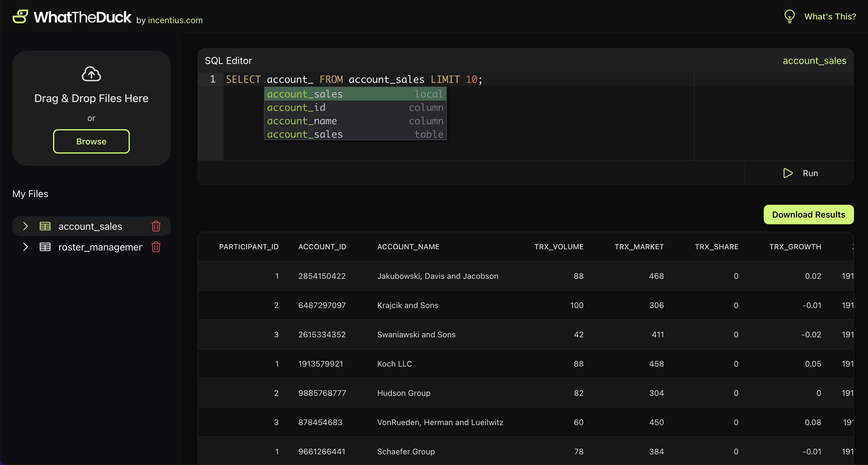Click the TRX_MARKET column header
The width and height of the screenshot is (868, 465).
click(639, 247)
